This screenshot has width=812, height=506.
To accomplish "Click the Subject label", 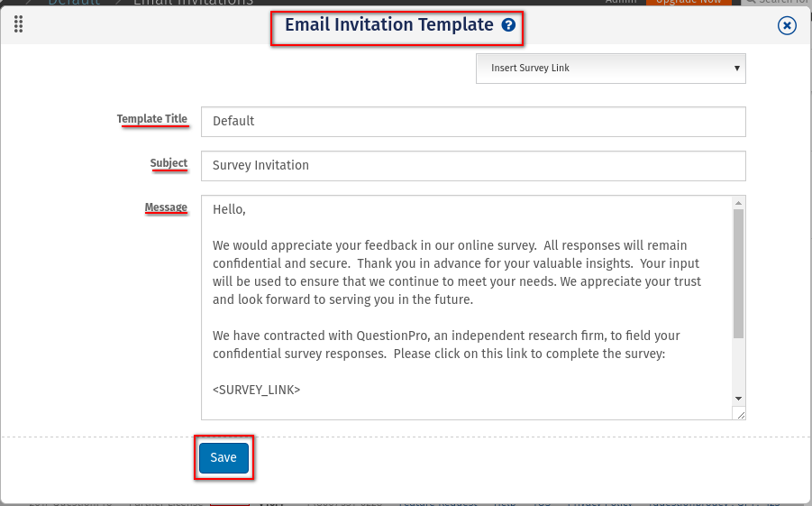I will coord(169,162).
